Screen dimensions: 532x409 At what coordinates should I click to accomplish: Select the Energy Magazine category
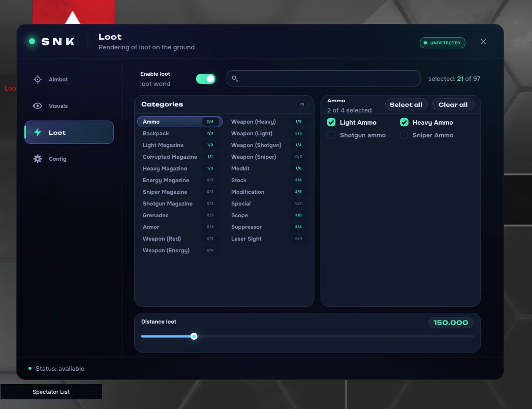180,180
